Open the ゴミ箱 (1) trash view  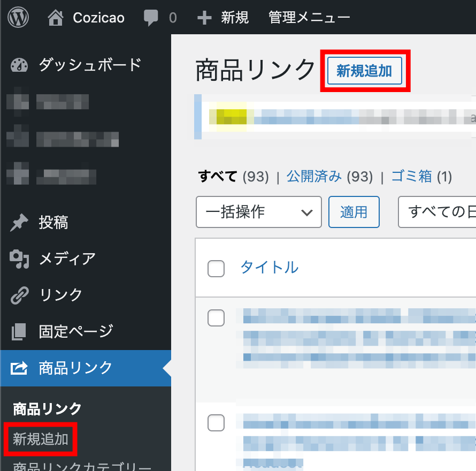coord(421,176)
